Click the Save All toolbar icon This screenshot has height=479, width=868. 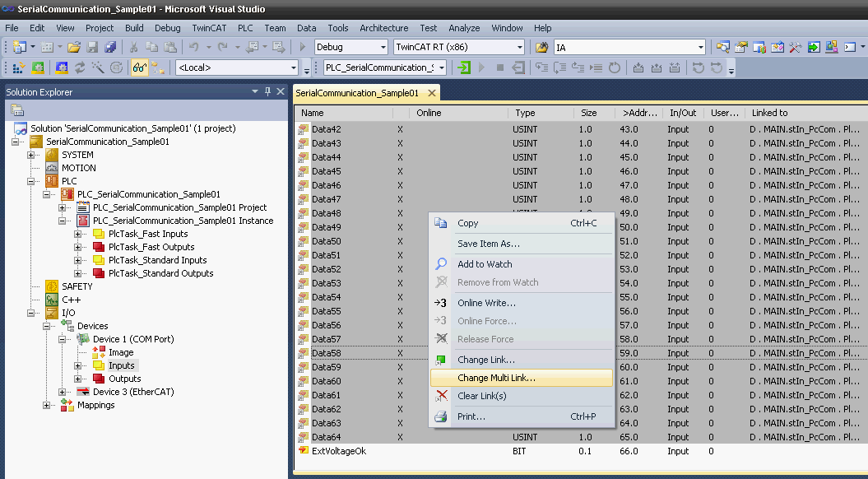(x=110, y=47)
